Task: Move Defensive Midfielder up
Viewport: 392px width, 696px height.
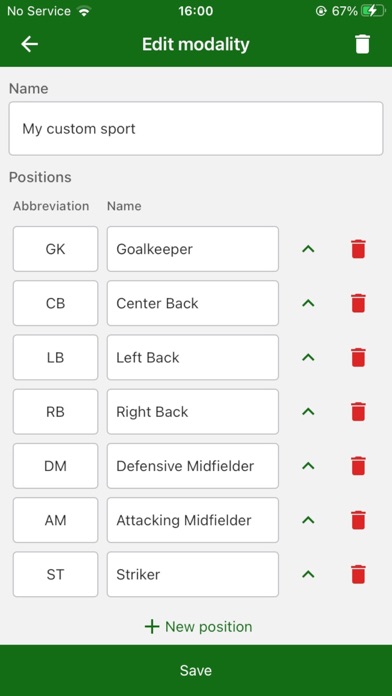Action: point(308,466)
